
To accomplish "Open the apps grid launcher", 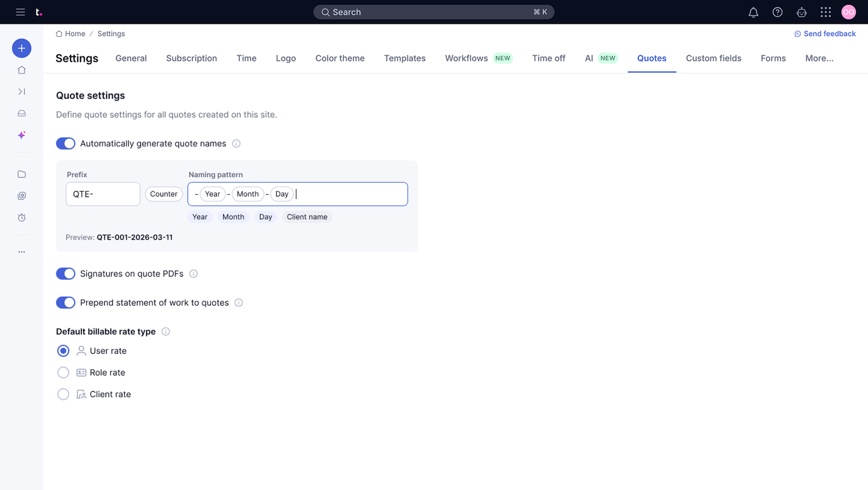I will point(825,12).
